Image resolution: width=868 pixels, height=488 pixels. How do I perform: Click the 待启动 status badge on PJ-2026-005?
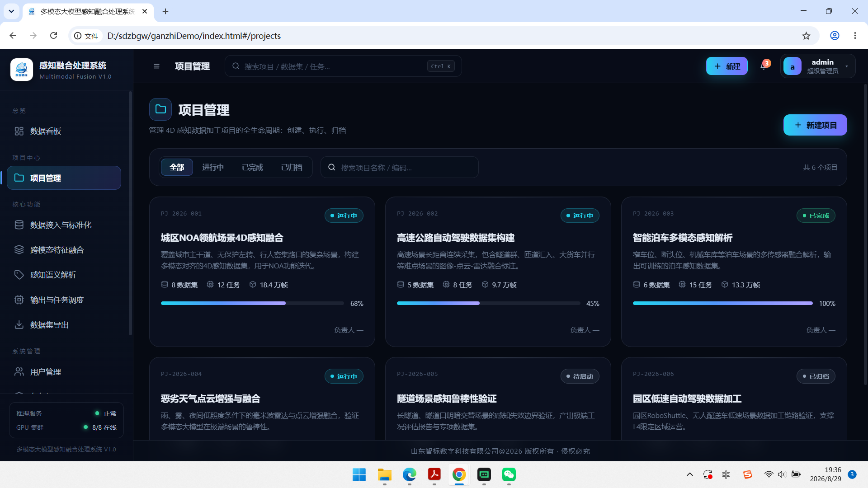580,376
